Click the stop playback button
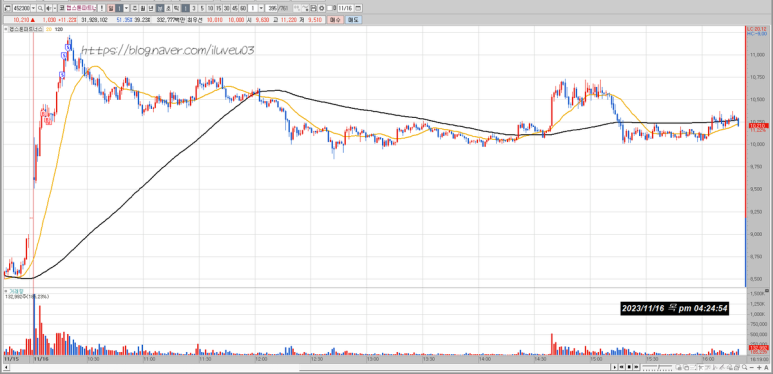The width and height of the screenshot is (773, 374). tap(629, 367)
